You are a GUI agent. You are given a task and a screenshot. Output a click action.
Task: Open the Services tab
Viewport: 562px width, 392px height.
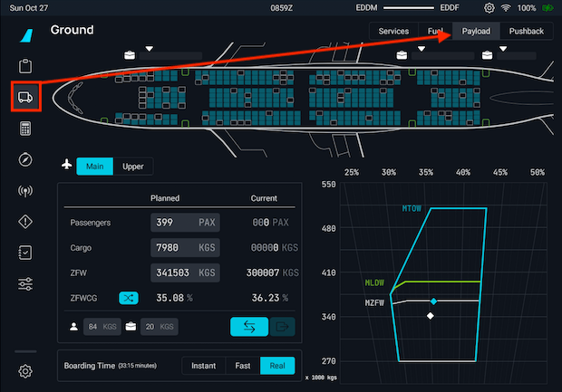[x=393, y=31]
